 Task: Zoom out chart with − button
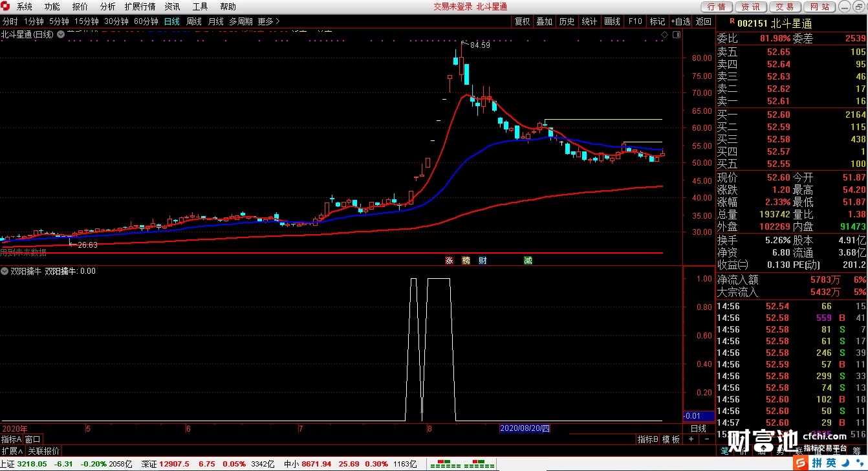(x=706, y=439)
